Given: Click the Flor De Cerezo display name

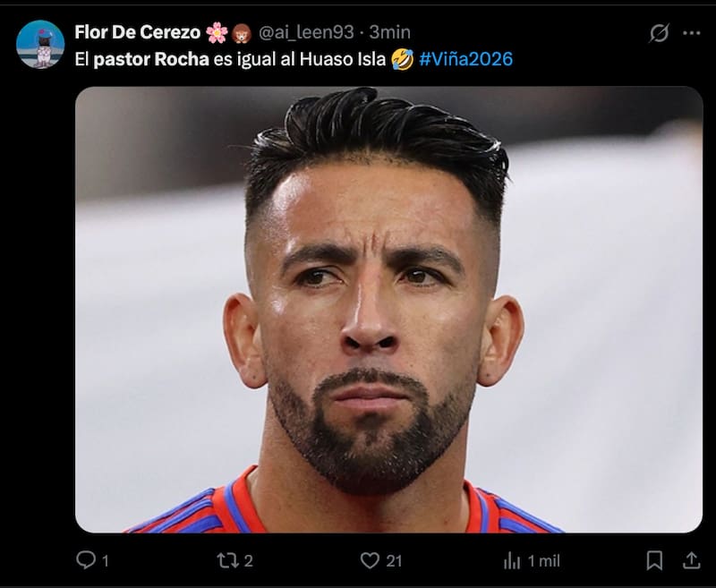Looking at the screenshot, I should coord(138,33).
